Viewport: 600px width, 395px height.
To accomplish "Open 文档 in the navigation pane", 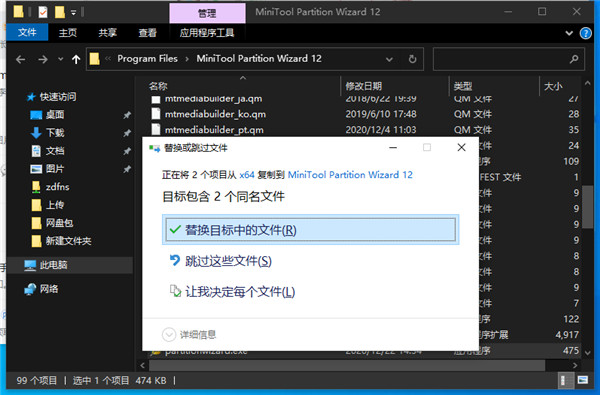I will tap(55, 150).
